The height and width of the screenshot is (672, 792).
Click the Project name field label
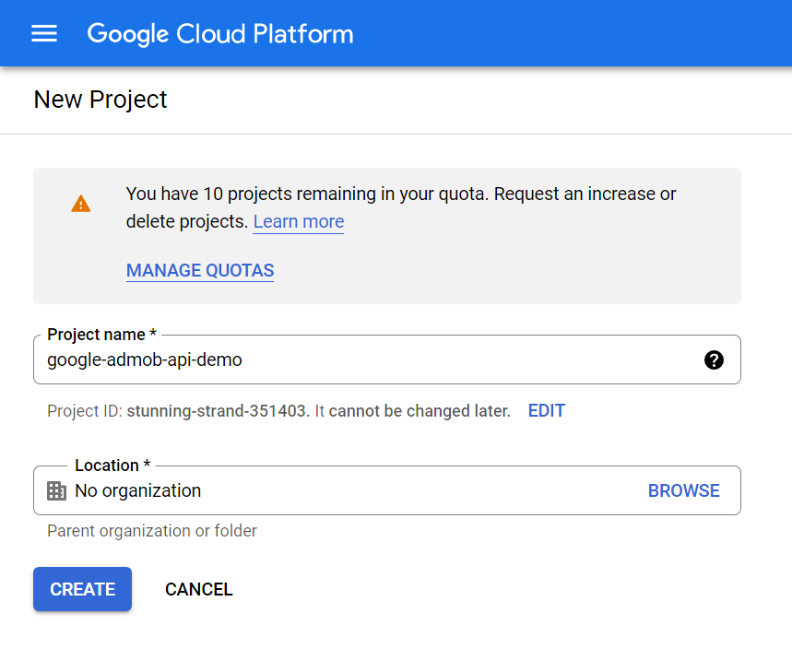tap(101, 335)
